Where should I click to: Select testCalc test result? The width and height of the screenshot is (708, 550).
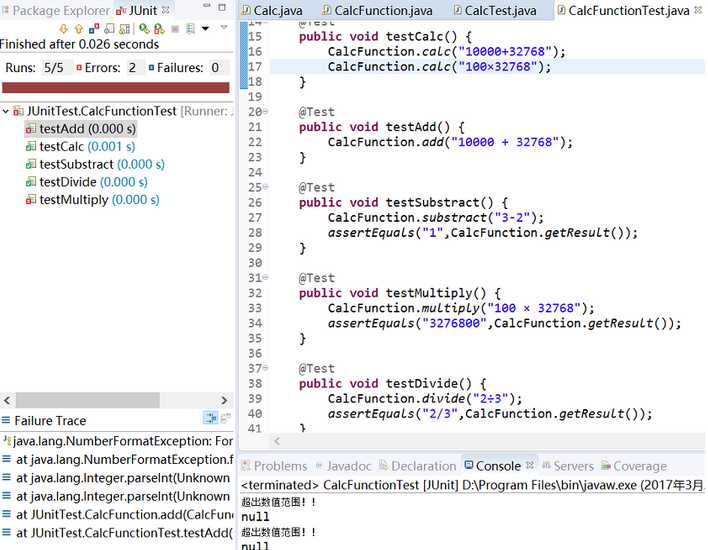click(80, 147)
